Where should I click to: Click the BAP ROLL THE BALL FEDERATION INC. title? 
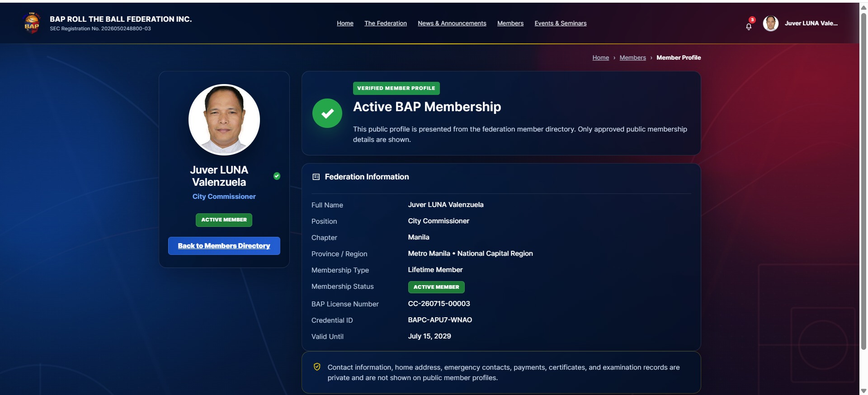(121, 19)
